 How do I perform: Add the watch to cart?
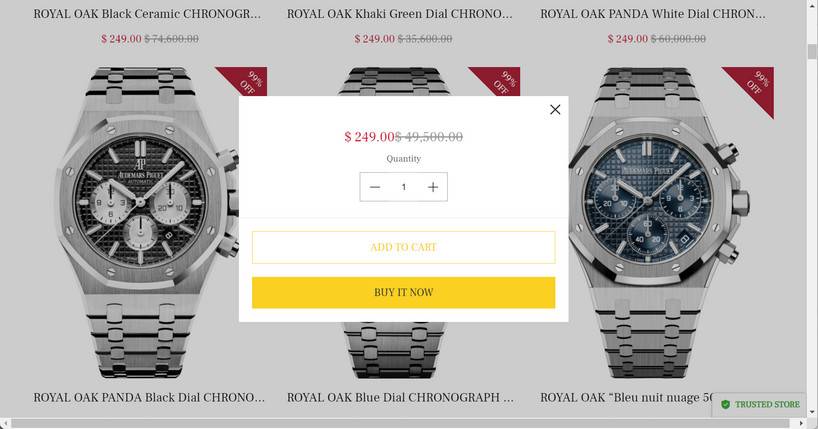point(404,247)
